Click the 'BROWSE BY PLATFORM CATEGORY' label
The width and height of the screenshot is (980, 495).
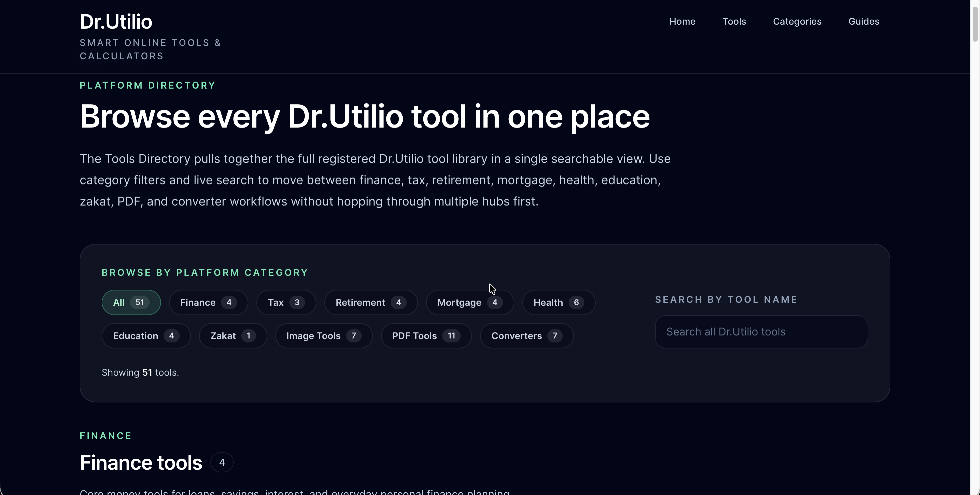click(205, 272)
